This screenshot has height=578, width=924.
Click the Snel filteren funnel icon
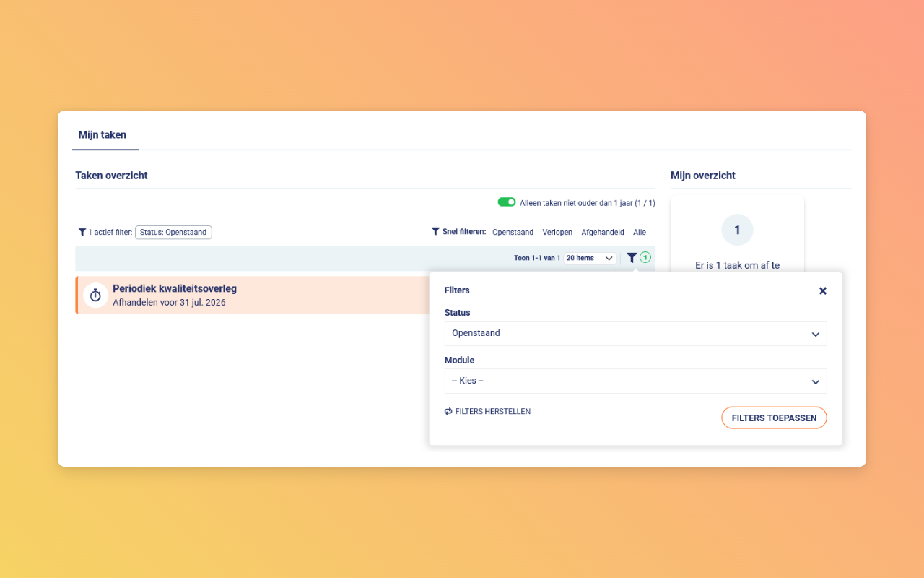coord(435,232)
